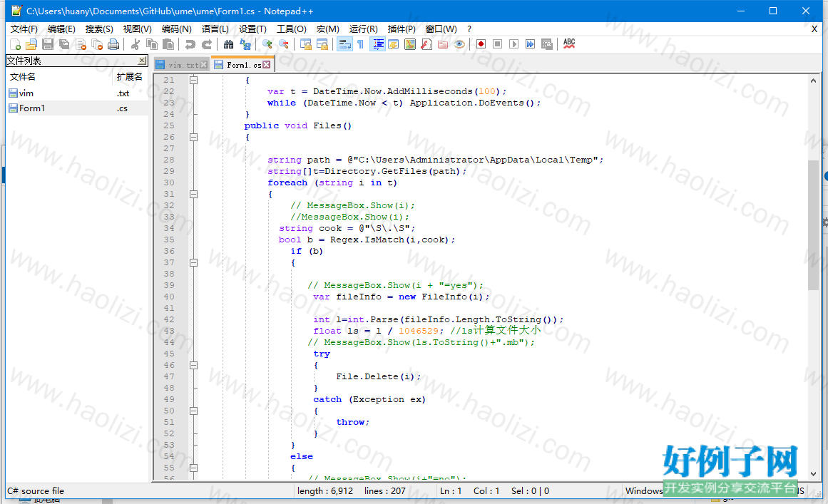Toggle indent guide display
The width and height of the screenshot is (828, 504).
[378, 44]
